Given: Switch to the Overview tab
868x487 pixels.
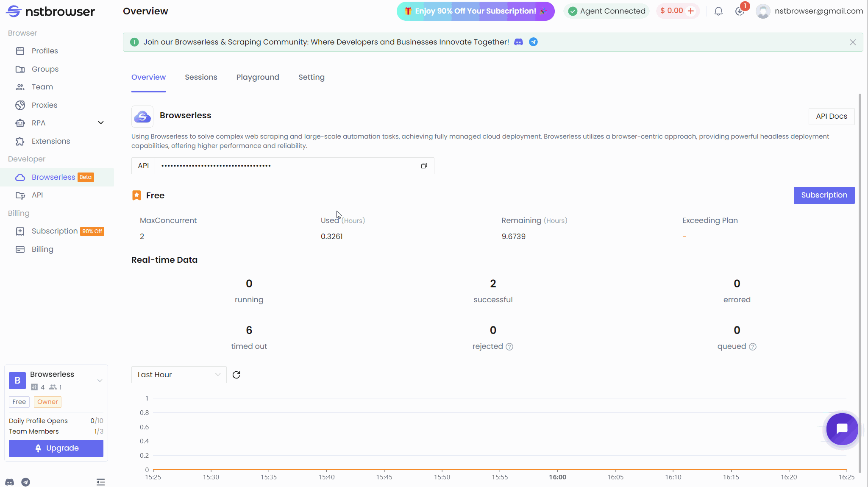Looking at the screenshot, I should pos(148,78).
